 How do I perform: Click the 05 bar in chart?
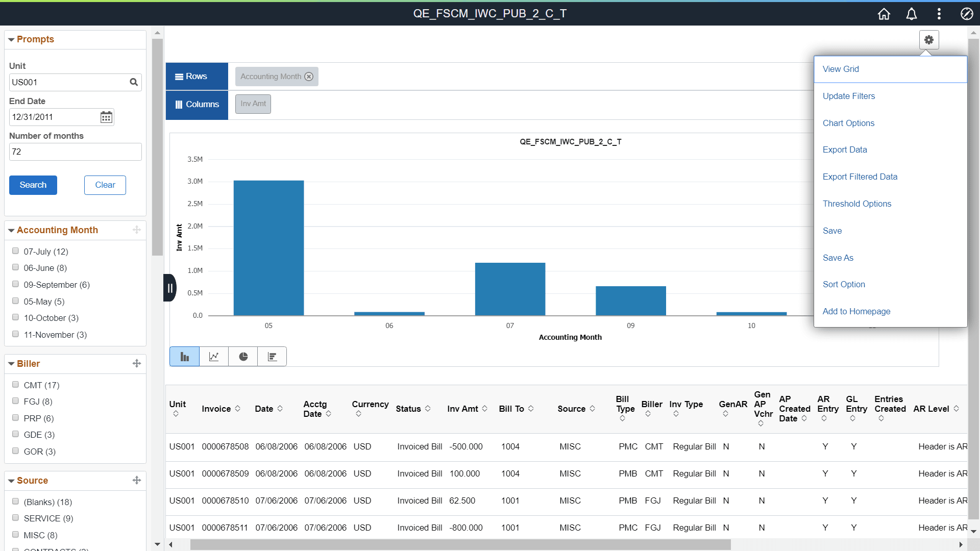[268, 248]
